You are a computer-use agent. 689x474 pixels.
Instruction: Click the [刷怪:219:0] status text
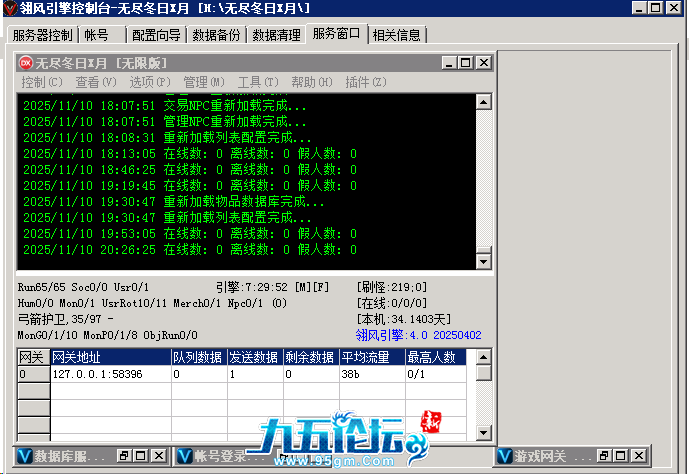tap(392, 287)
